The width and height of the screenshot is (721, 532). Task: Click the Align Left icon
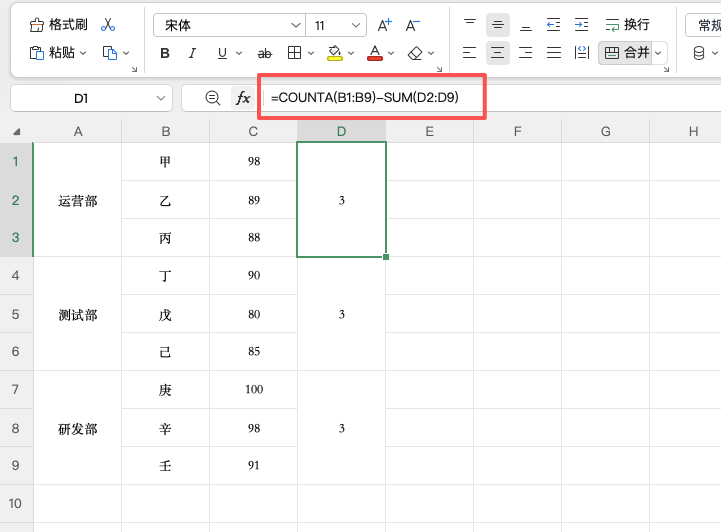tap(469, 53)
